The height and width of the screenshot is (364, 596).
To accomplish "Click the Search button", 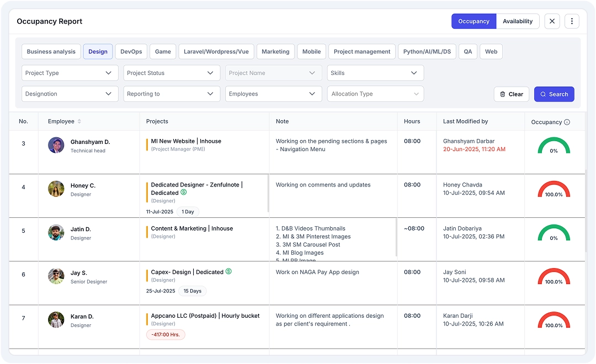I will (x=554, y=94).
